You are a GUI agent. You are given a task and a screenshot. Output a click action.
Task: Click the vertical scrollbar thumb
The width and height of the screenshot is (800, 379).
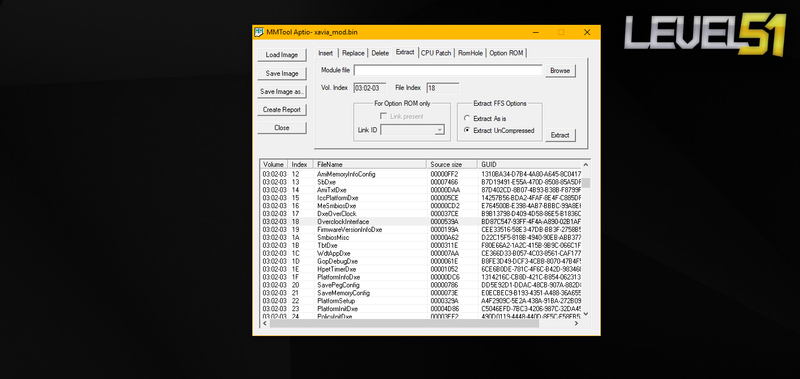tap(586, 183)
